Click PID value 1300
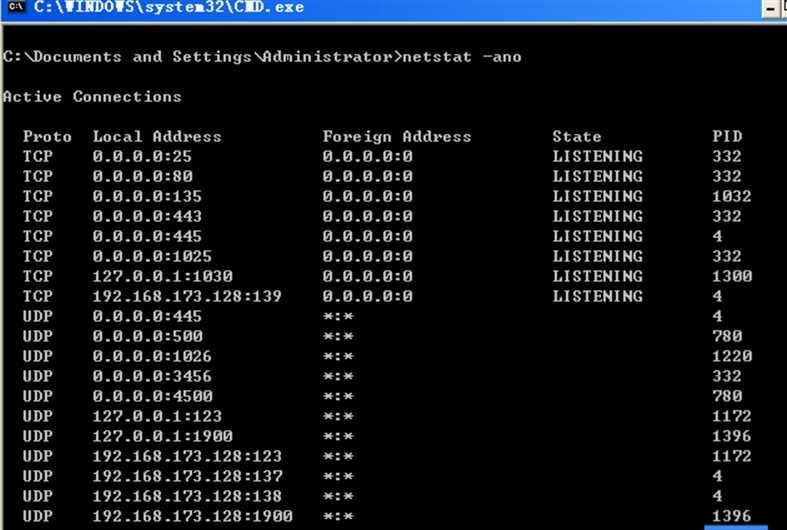This screenshot has width=787, height=530. (x=732, y=277)
